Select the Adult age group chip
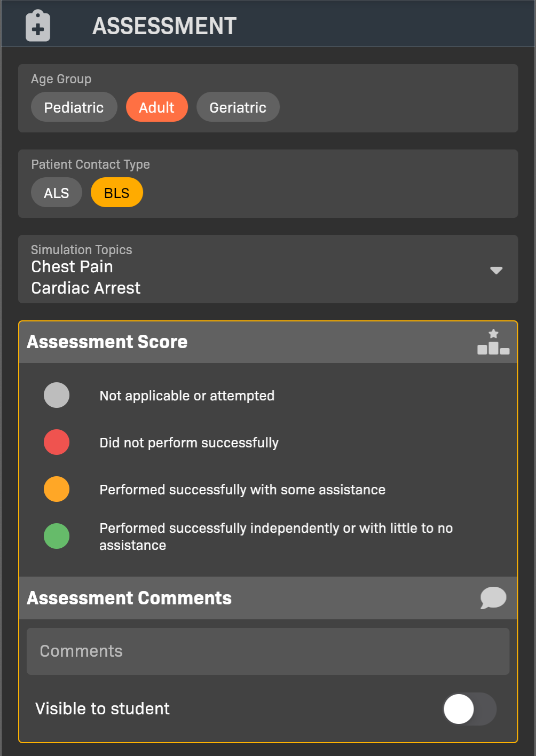Screen dimensions: 536x756 [156, 107]
